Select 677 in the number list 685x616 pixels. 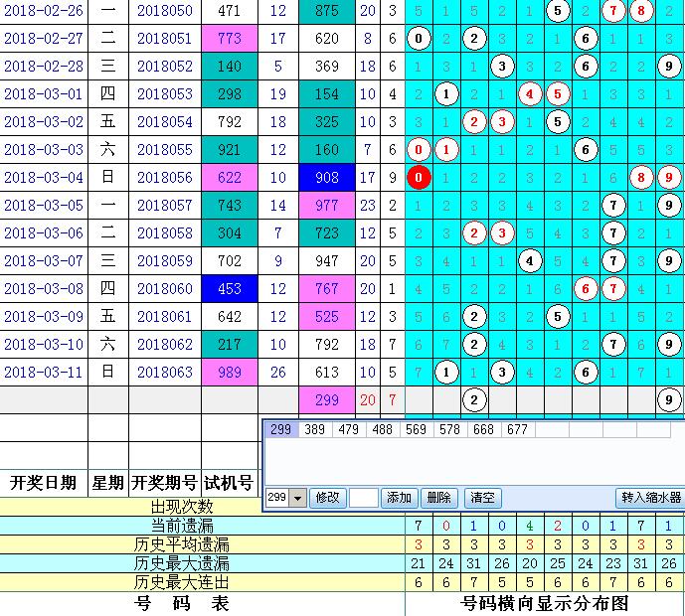click(x=517, y=430)
